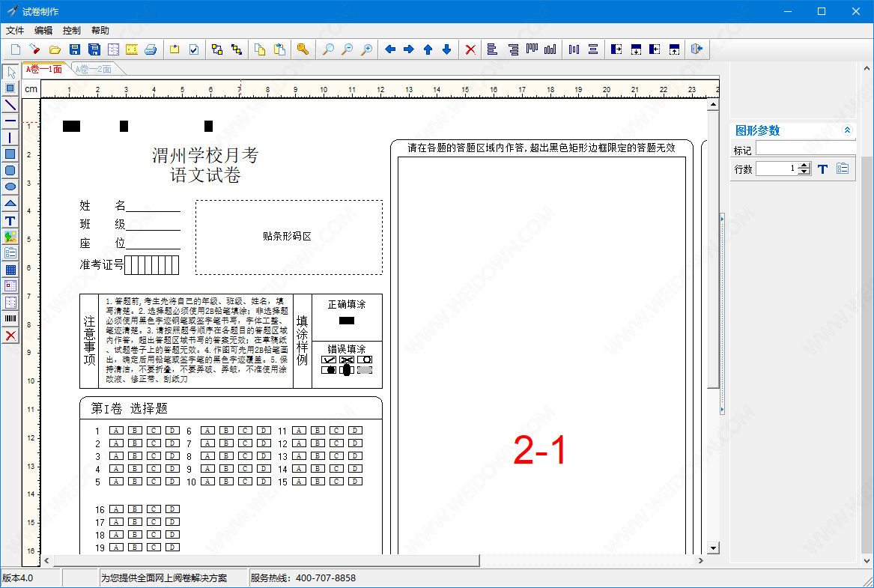
Task: Switch to the A卷一2面 tab
Action: coord(95,69)
